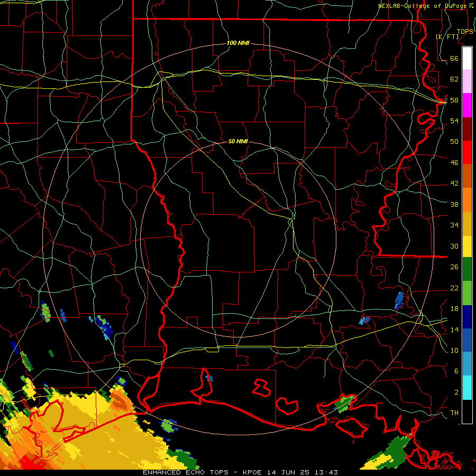
Task: Click the light green legend swatch
Action: coord(467,293)
